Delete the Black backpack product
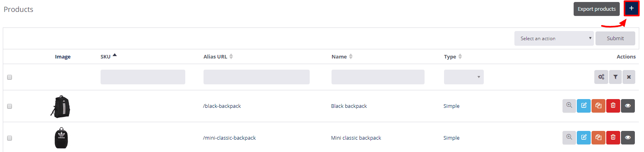This screenshot has height=152, width=644. [613, 105]
